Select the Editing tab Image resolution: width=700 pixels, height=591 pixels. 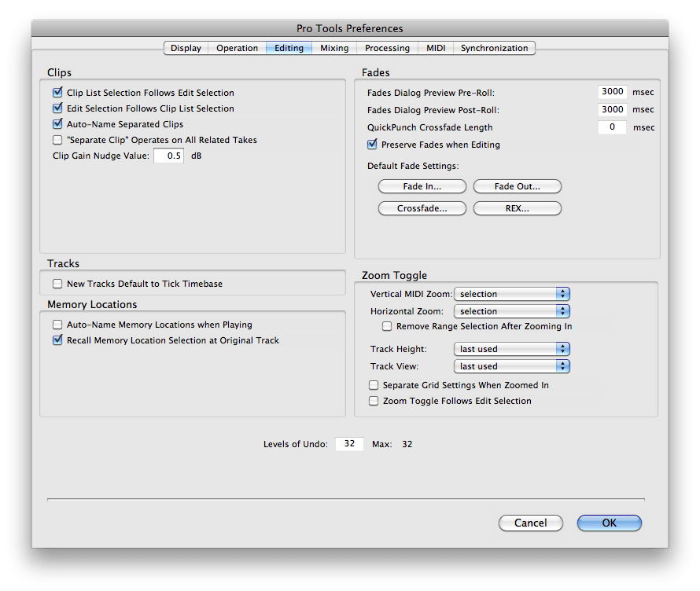tap(289, 48)
